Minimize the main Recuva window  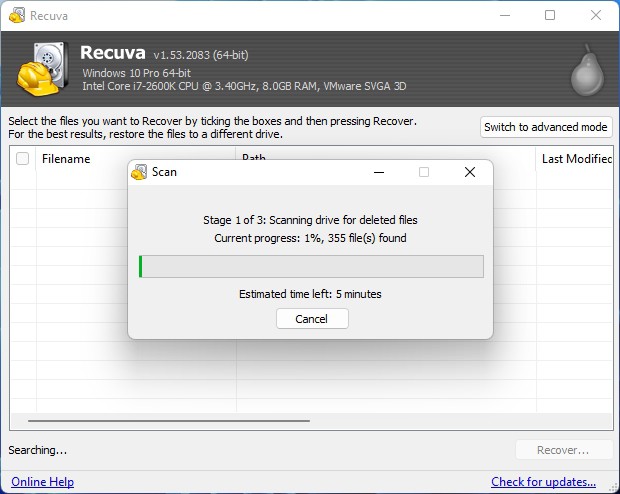coord(503,16)
